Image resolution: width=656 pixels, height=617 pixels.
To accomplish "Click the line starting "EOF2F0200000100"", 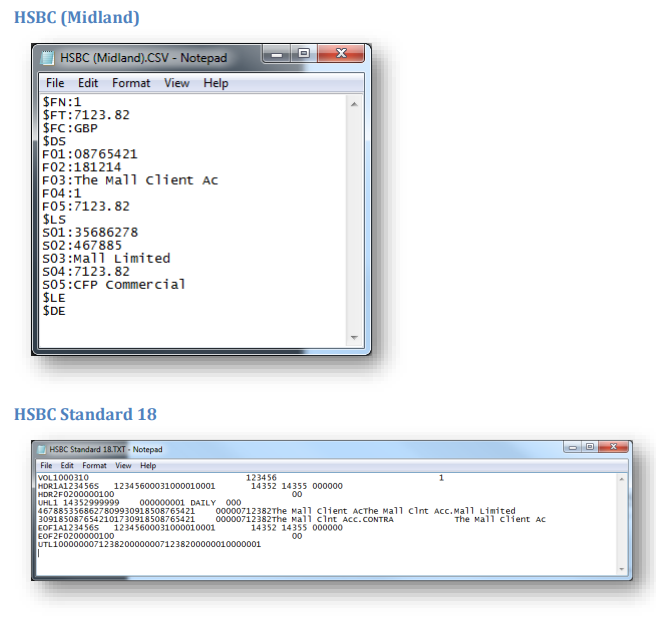I will (170, 536).
